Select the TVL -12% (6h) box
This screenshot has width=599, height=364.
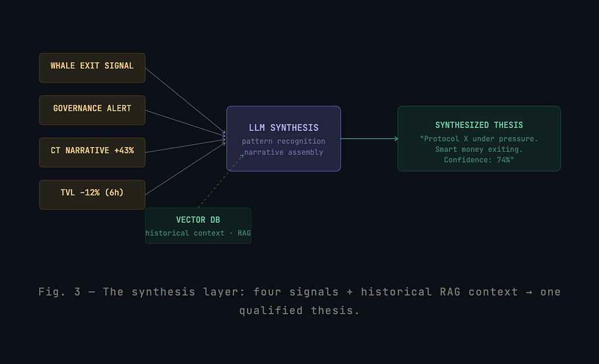click(92, 195)
